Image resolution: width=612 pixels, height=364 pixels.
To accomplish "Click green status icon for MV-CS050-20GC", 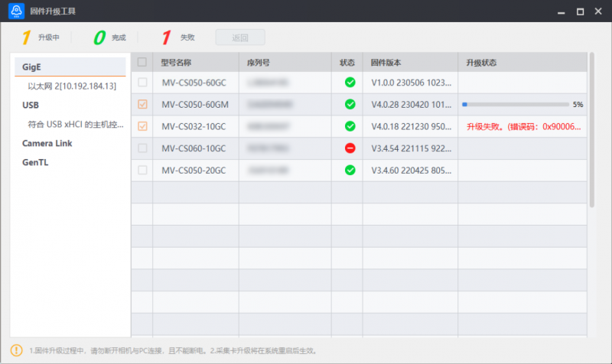I will 350,170.
